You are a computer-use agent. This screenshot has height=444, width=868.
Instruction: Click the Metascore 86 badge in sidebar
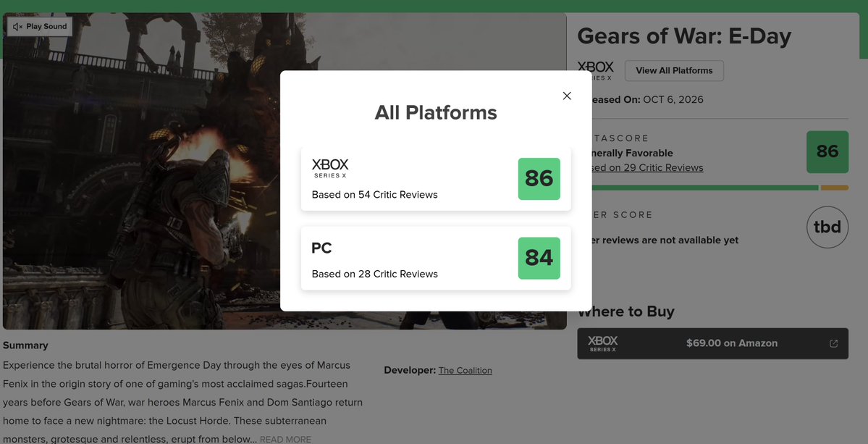827,151
